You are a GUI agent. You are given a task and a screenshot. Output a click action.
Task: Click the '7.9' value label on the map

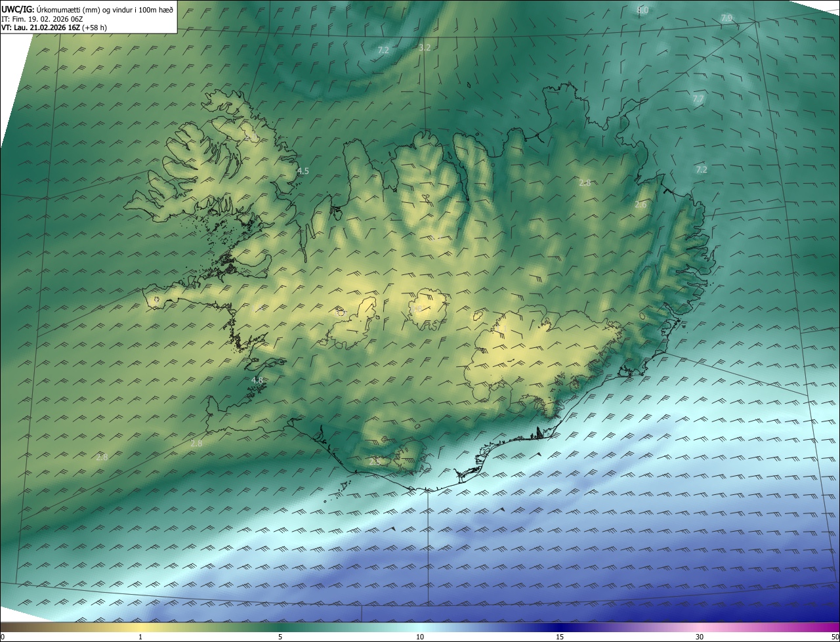[726, 18]
